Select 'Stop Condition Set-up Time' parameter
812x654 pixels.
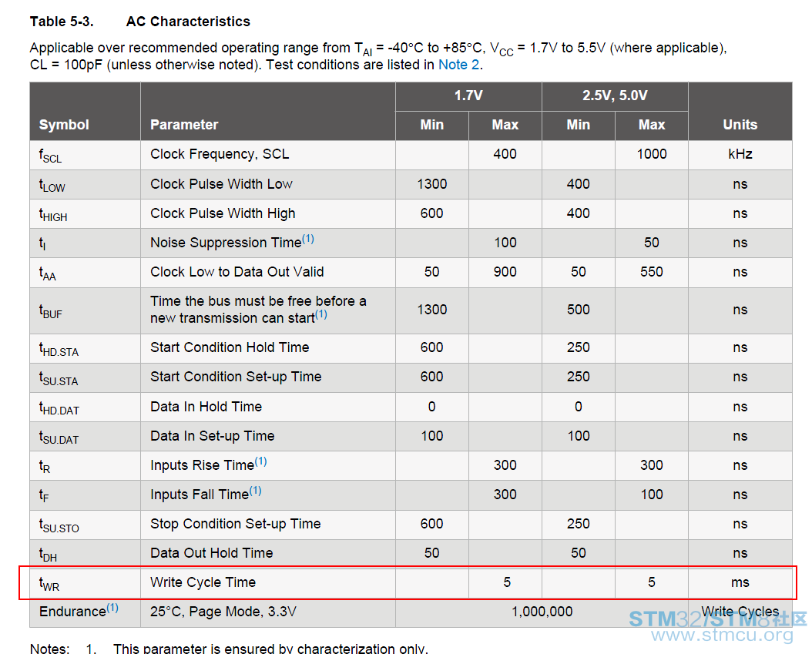(235, 524)
